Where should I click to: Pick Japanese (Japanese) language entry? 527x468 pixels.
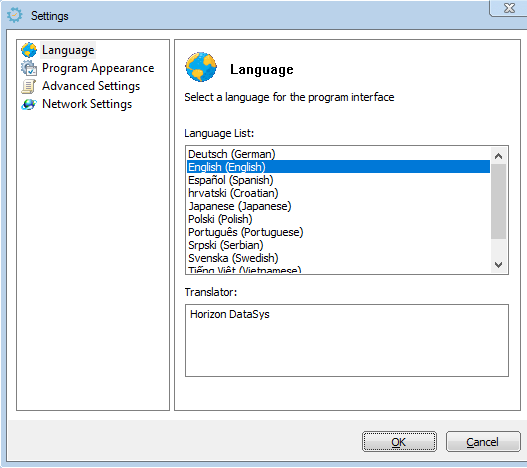tap(338, 206)
